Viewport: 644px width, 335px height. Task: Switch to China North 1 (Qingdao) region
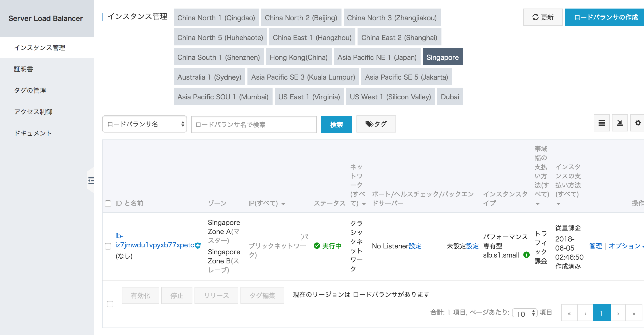[x=216, y=18]
